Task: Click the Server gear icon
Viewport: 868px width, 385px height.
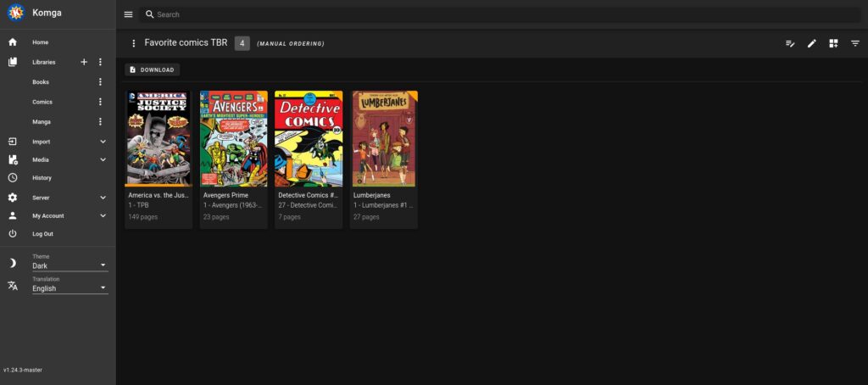Action: [x=13, y=198]
